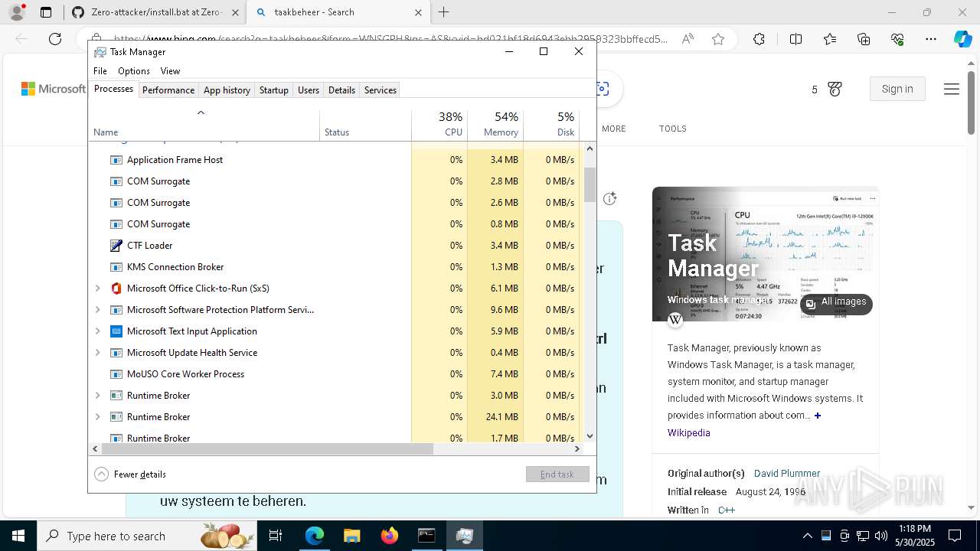
Task: Open Firefox from the taskbar
Action: point(390,536)
